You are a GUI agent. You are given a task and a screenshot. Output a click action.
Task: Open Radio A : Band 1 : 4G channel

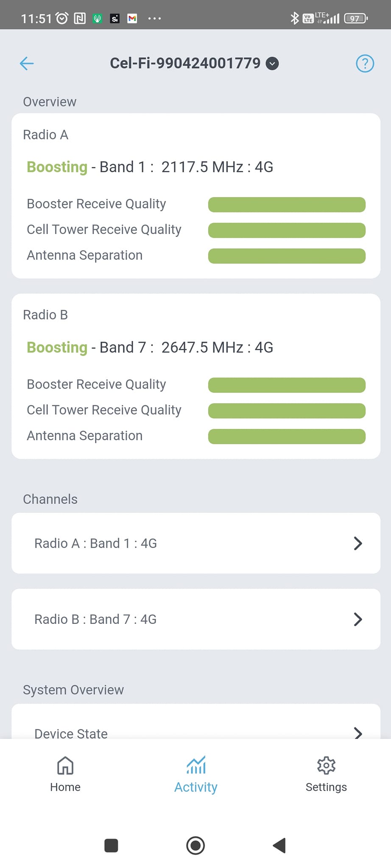pyautogui.click(x=96, y=543)
